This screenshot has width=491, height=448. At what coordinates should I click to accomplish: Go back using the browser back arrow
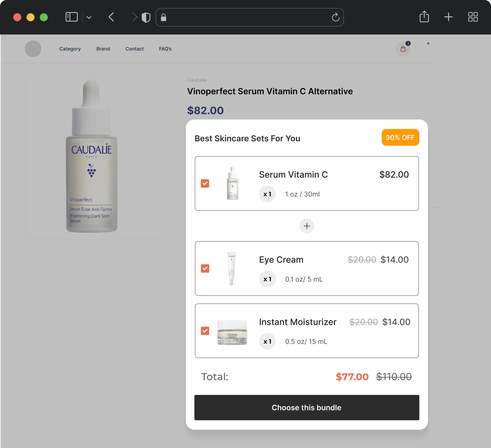tap(111, 17)
